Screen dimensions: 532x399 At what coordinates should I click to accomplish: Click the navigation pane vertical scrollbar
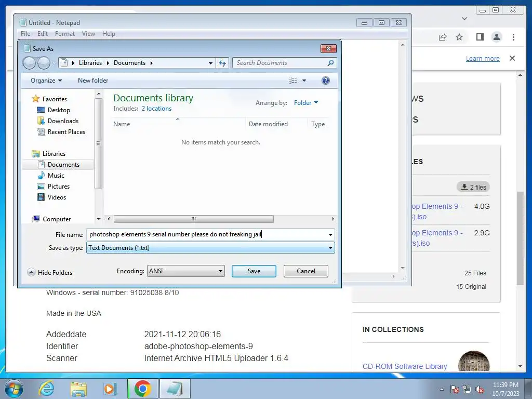tap(98, 143)
